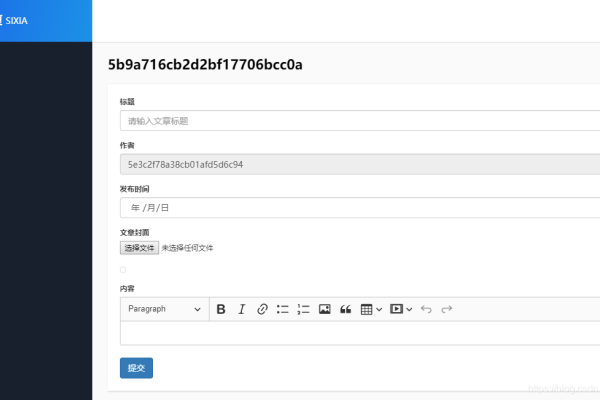The image size is (600, 400).
Task: Apply italic formatting in the editor
Action: click(x=241, y=309)
